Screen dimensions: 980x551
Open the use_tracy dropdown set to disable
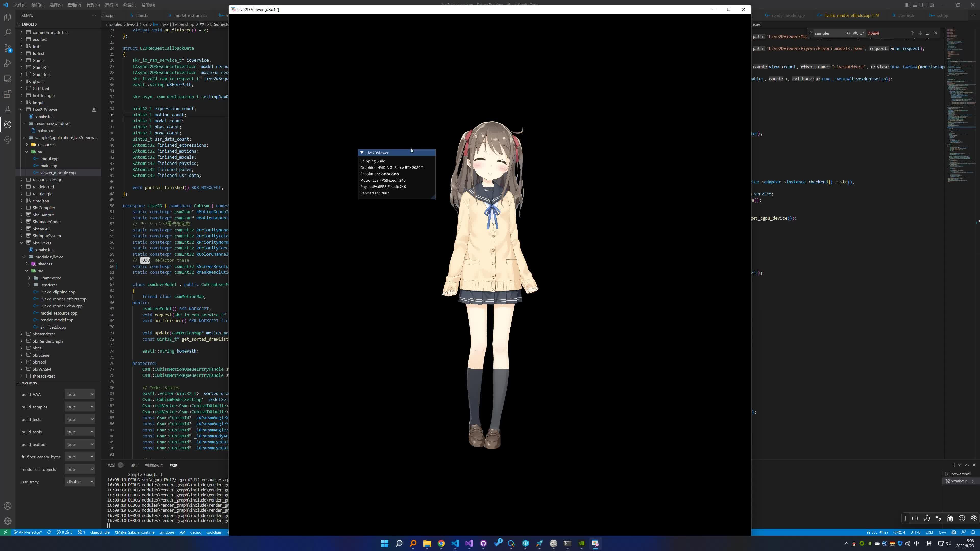click(x=80, y=482)
